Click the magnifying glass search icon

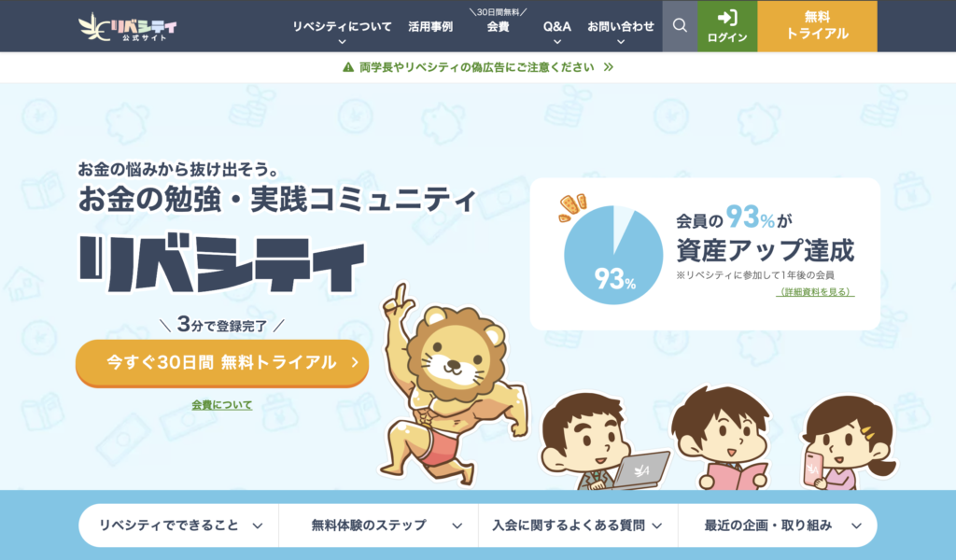[680, 25]
